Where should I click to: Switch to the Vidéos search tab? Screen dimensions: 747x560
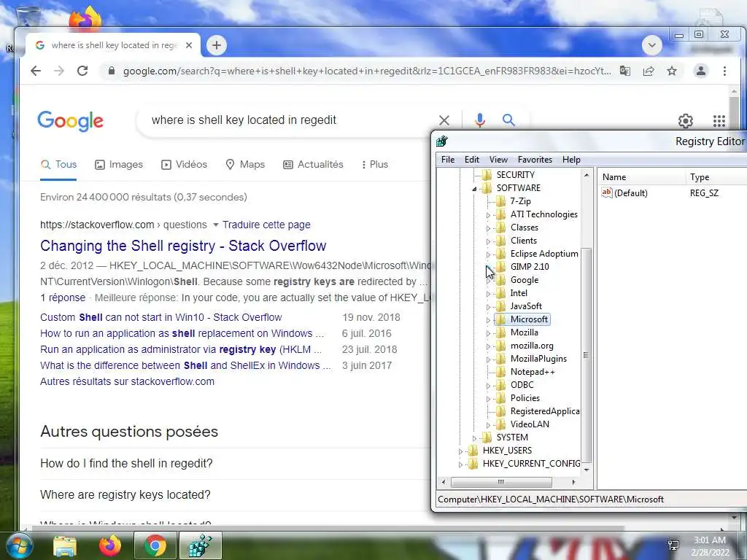click(x=184, y=164)
